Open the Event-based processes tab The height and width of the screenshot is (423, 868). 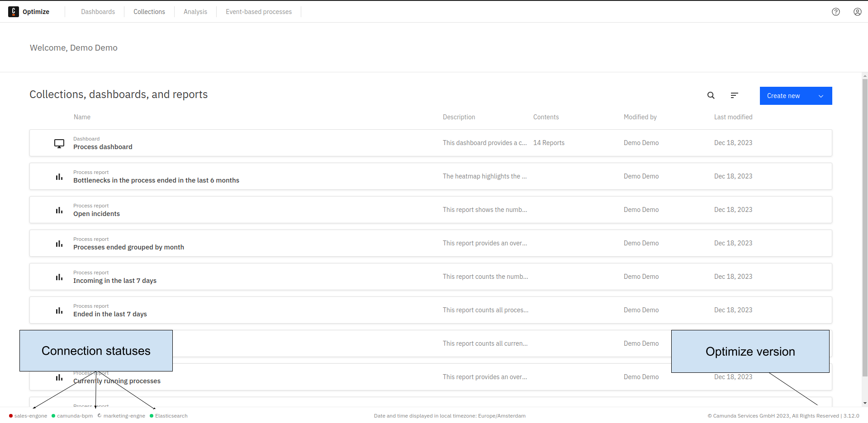pyautogui.click(x=258, y=11)
